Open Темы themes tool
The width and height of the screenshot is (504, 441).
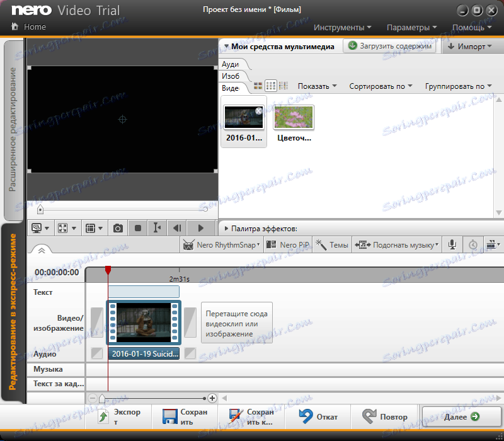tap(332, 245)
